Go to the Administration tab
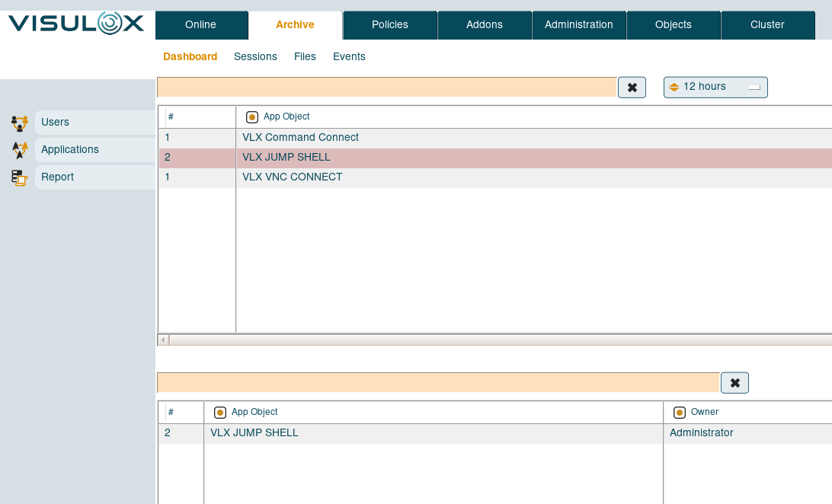The width and height of the screenshot is (832, 504). click(x=578, y=24)
